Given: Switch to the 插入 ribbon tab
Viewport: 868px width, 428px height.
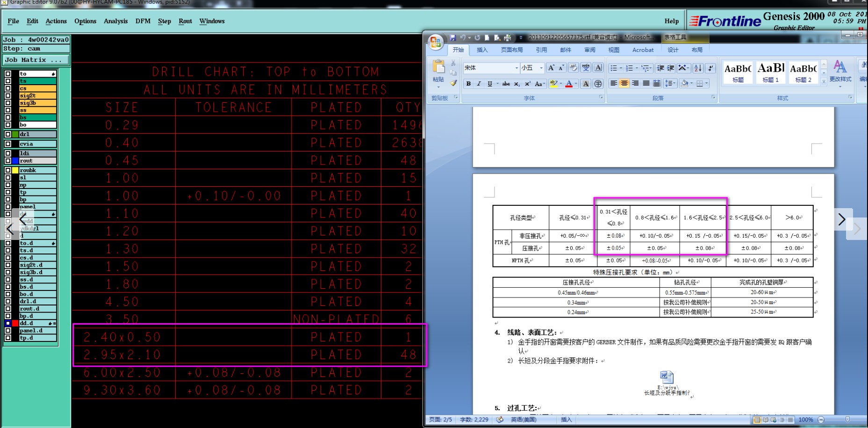Looking at the screenshot, I should [x=482, y=50].
